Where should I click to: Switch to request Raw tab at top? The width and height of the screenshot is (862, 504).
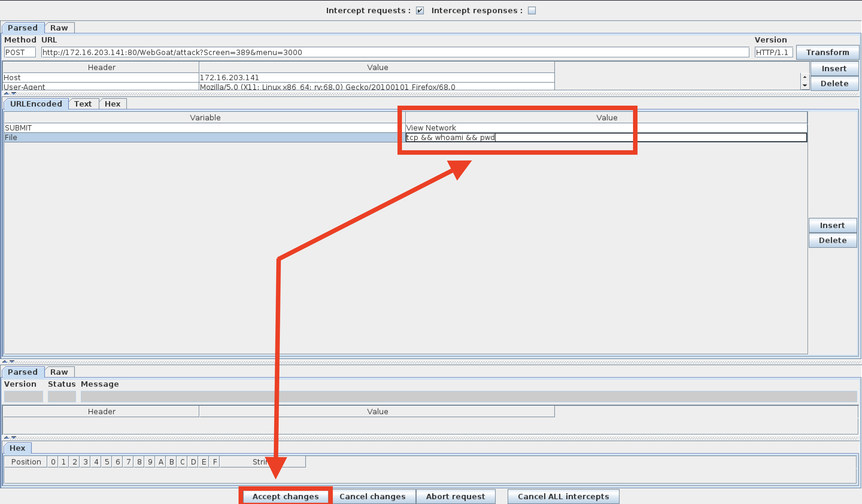pos(59,28)
